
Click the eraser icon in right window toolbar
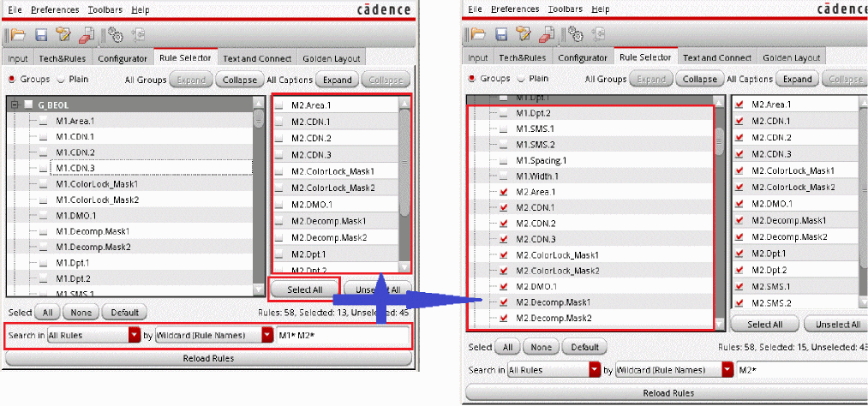(x=547, y=35)
